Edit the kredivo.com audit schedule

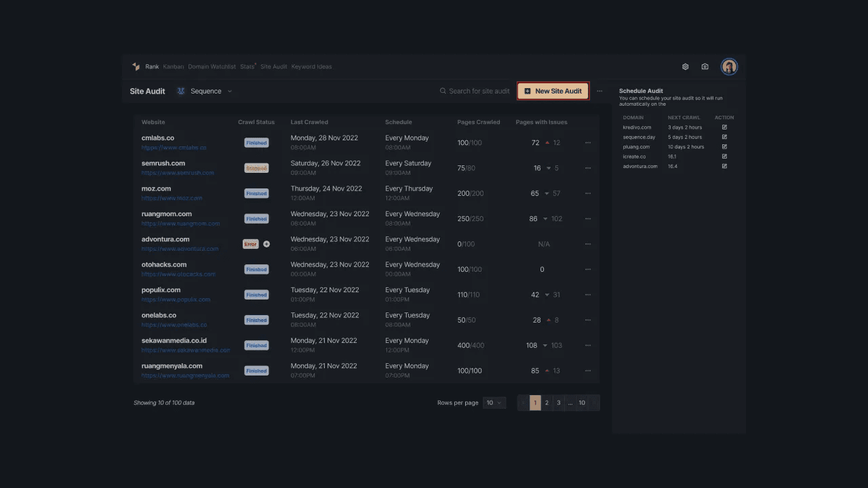[x=724, y=127]
